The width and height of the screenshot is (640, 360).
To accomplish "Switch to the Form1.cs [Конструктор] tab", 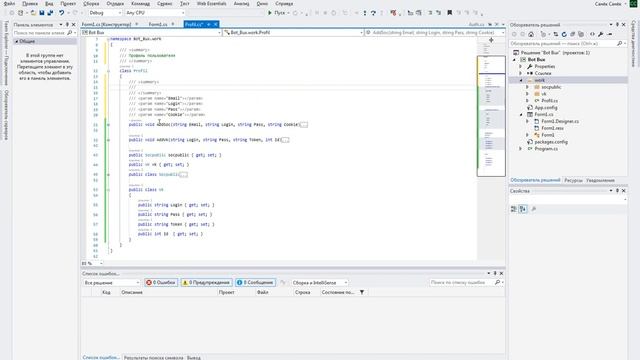I will [x=107, y=24].
